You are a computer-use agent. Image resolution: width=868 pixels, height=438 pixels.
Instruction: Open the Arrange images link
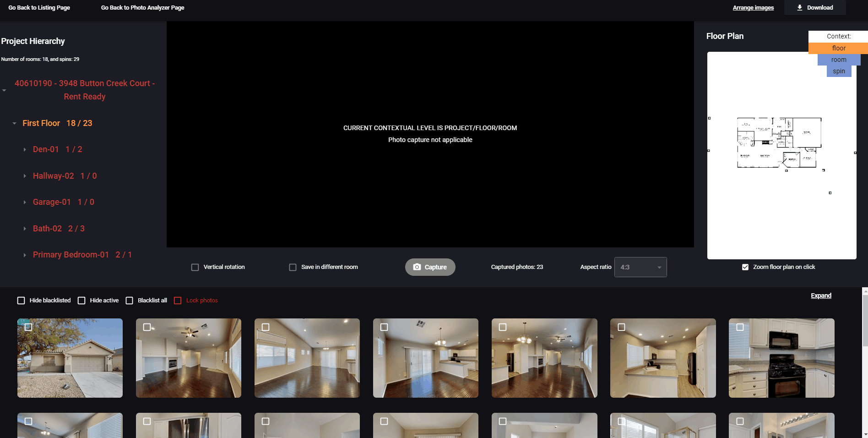pyautogui.click(x=753, y=8)
